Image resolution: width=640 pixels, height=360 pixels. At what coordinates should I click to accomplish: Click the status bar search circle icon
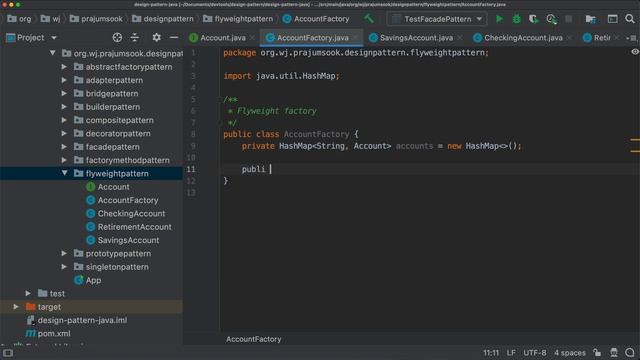[x=630, y=353]
